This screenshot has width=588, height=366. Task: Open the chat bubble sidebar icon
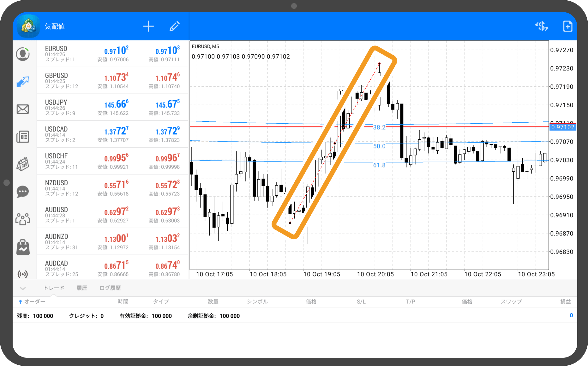(x=23, y=192)
